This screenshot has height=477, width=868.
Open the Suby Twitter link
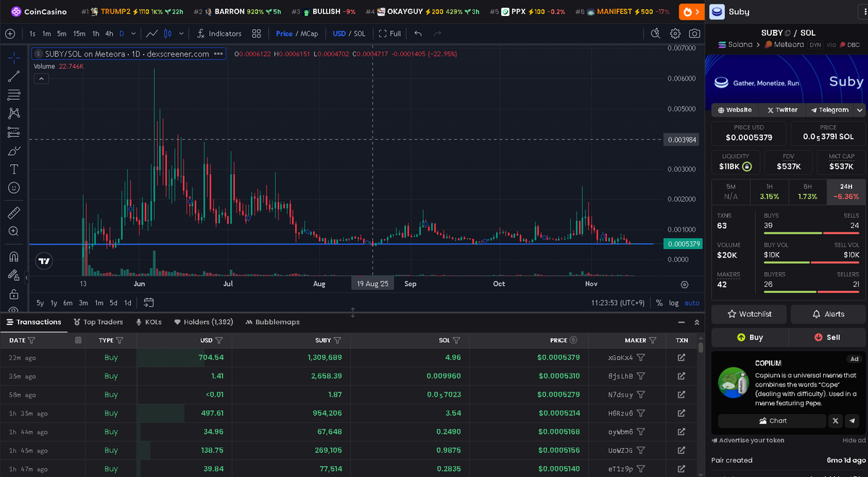coord(782,110)
